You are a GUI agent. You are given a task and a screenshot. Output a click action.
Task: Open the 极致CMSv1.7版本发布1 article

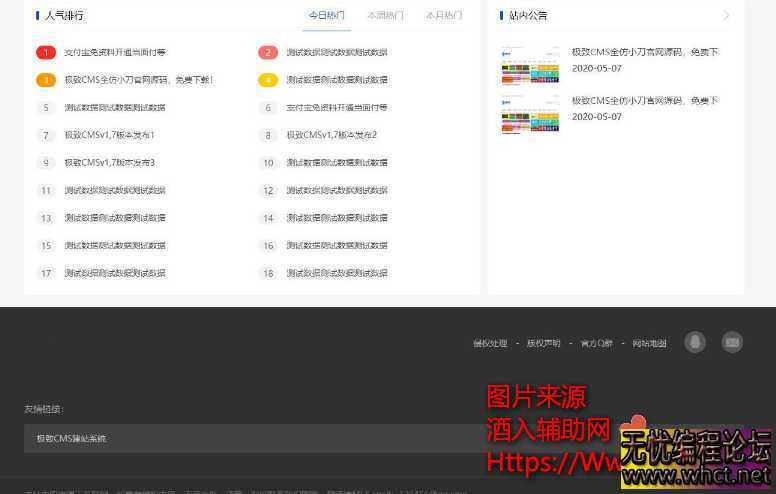tap(109, 135)
